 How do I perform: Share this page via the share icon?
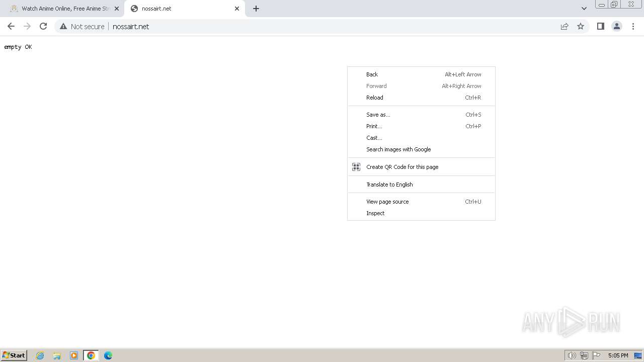pyautogui.click(x=565, y=27)
